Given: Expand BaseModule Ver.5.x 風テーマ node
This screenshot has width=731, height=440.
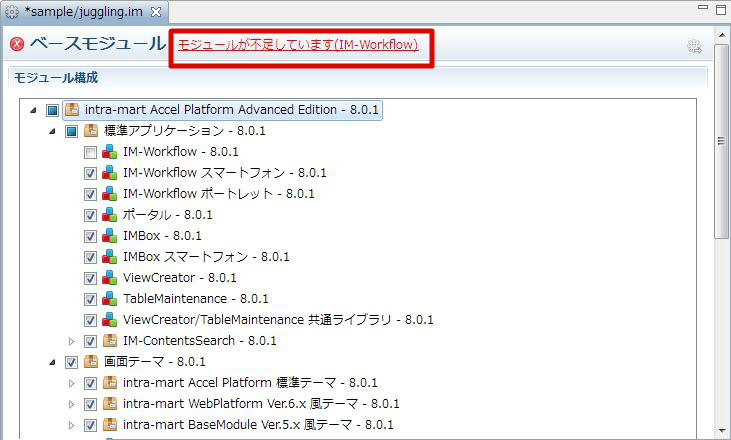Looking at the screenshot, I should (71, 425).
